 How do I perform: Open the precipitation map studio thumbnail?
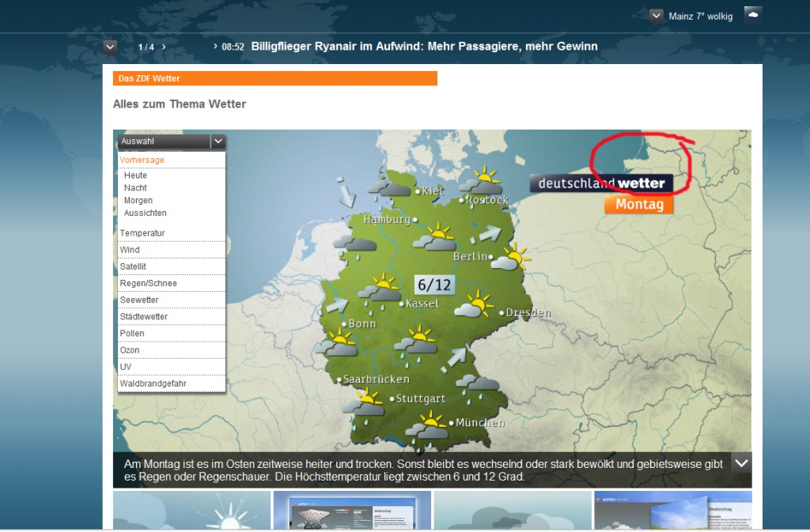pos(352,510)
